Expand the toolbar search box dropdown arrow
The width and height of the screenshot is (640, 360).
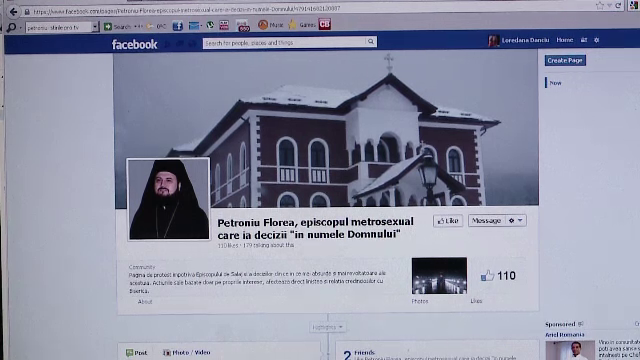pyautogui.click(x=95, y=27)
